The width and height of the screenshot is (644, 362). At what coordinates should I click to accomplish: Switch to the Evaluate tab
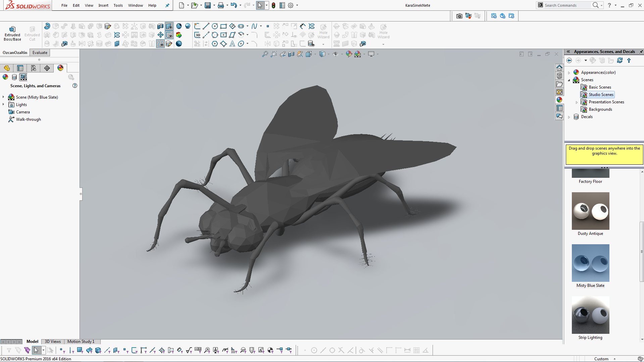pos(40,53)
